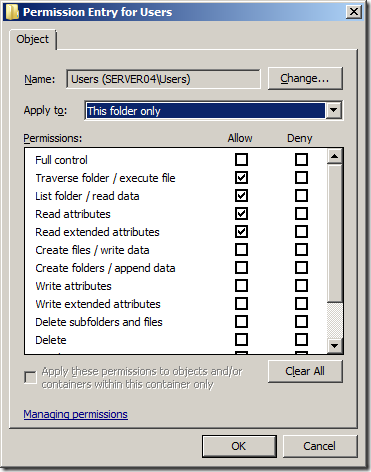The height and width of the screenshot is (472, 371).
Task: Open the Managing permissions link
Action: [x=76, y=414]
